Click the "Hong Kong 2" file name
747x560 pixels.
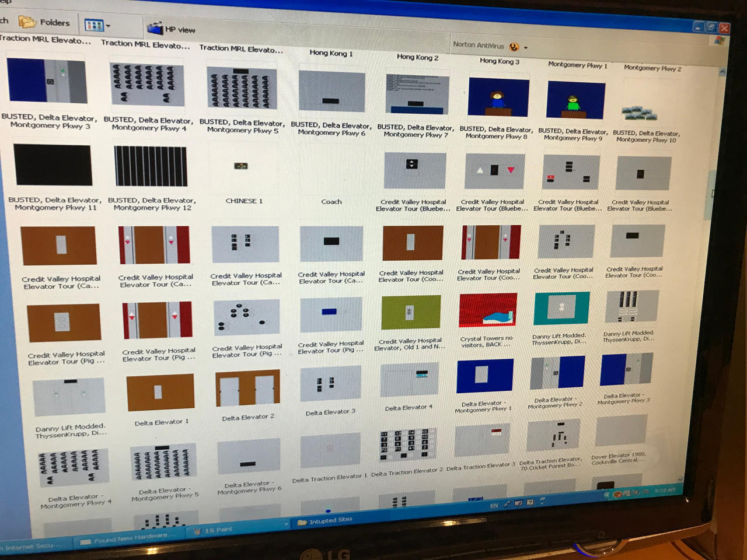(x=417, y=57)
